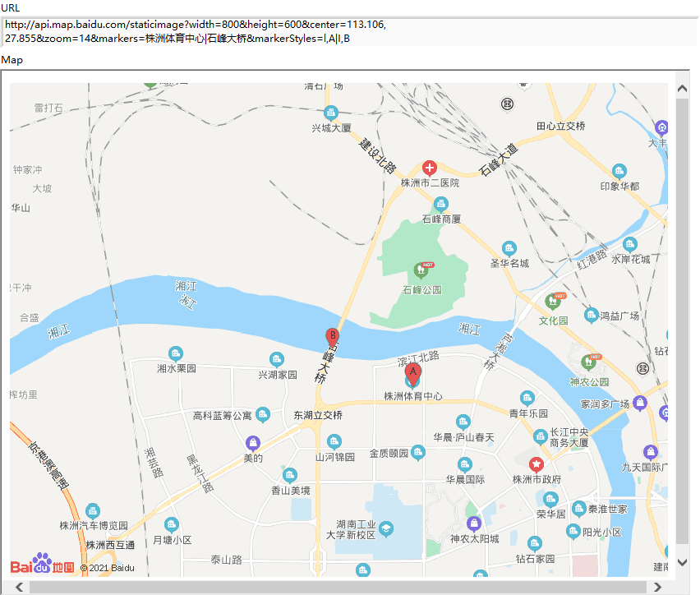Screen dimensions: 700x595
Task: Click the 京港澳高速 highway label
Action: (49, 465)
